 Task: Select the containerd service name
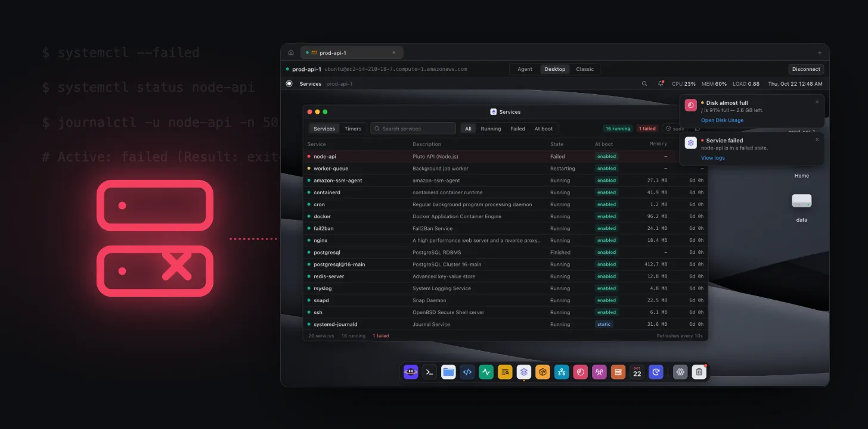tap(327, 192)
